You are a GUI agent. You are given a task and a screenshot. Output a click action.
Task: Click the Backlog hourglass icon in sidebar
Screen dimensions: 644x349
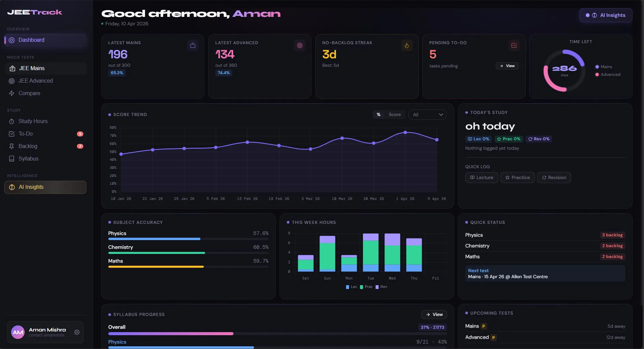click(11, 146)
